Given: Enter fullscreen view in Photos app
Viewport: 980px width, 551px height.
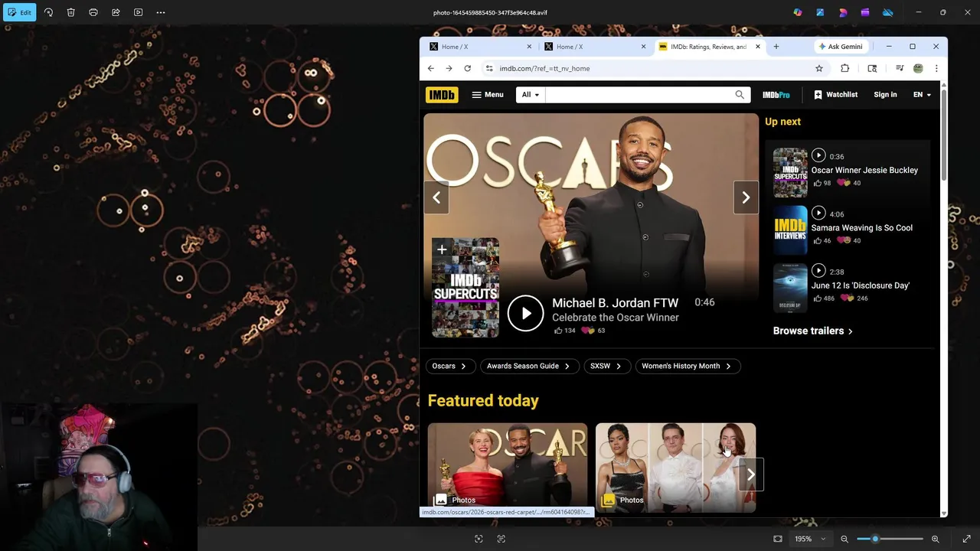Looking at the screenshot, I should tap(966, 539).
